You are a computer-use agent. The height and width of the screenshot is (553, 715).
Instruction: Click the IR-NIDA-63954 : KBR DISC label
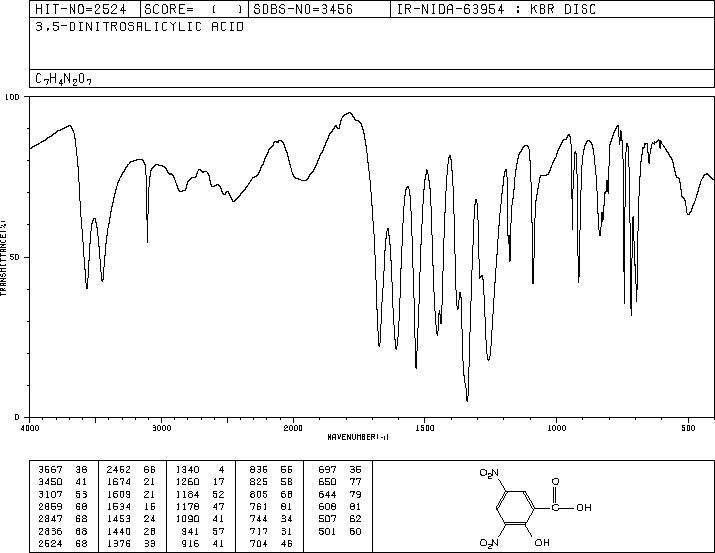tap(496, 9)
